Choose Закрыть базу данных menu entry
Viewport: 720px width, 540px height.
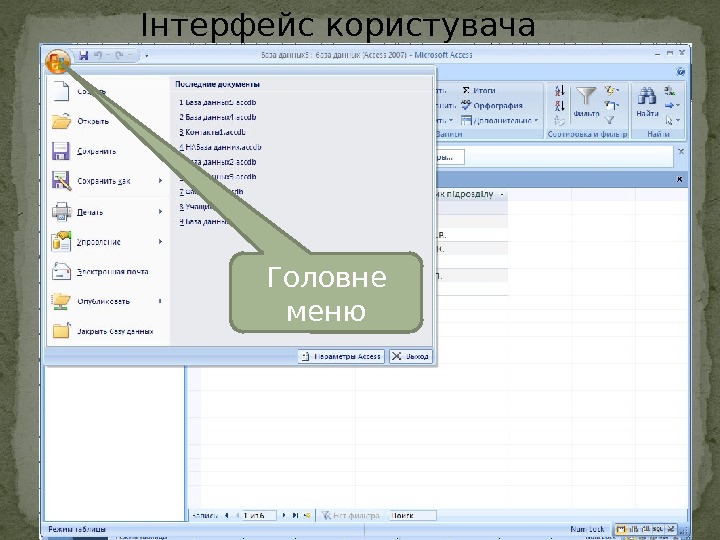tap(107, 331)
